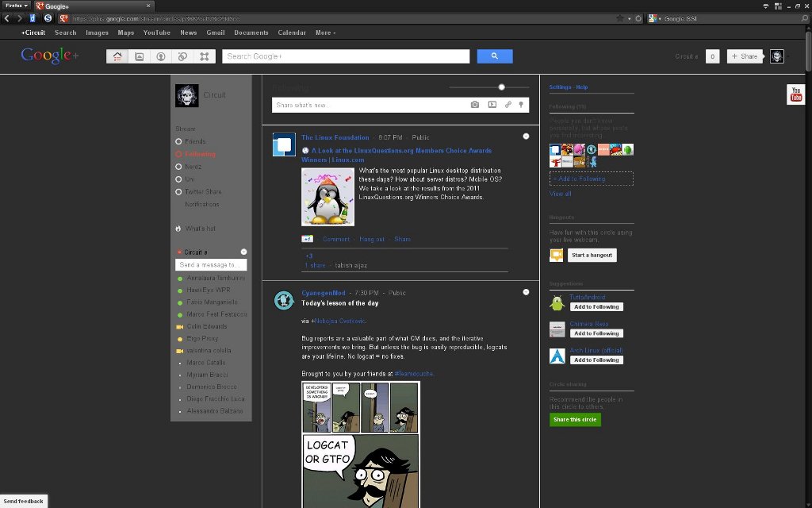Screen dimensions: 812x508
Task: Open the Firefox menu dropdown
Action: [x=15, y=5]
